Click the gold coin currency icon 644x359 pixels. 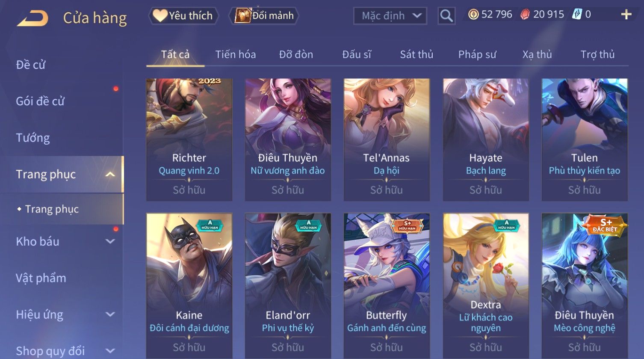(473, 15)
